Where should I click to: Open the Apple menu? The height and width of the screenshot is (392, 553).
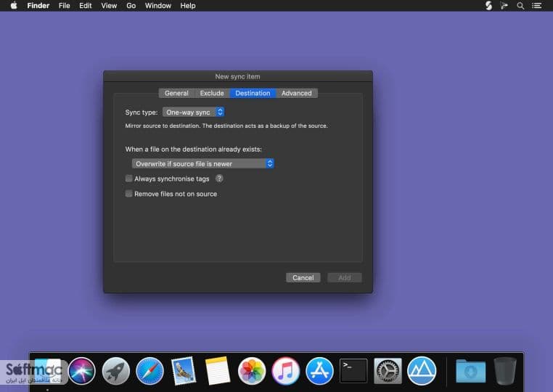[14, 6]
